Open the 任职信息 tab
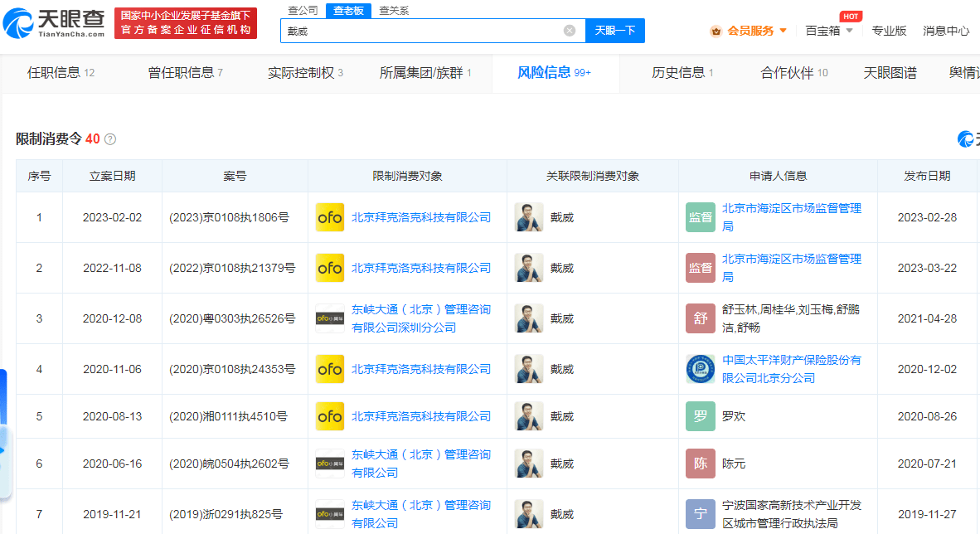Screen dimensions: 980x534 point(61,73)
